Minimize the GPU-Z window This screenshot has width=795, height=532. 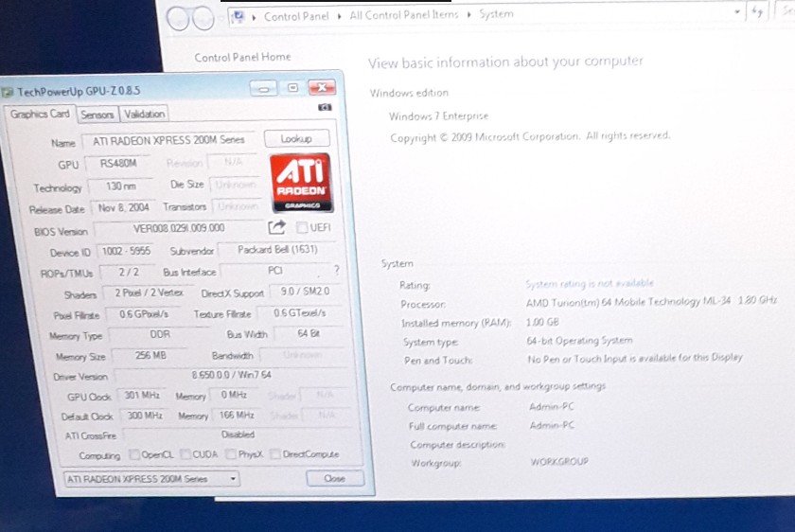click(264, 89)
